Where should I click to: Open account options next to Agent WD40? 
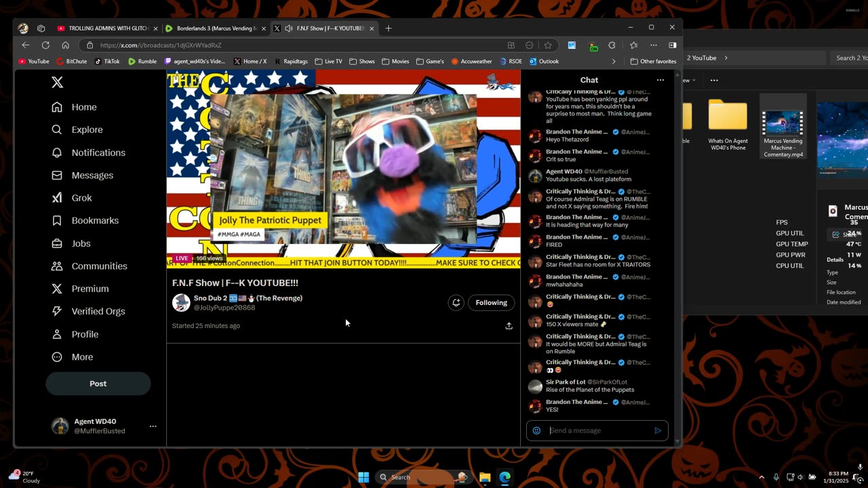point(153,426)
